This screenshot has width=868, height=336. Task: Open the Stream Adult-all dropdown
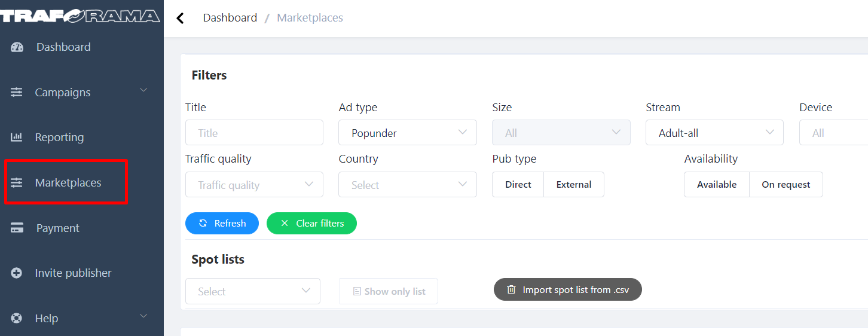point(714,133)
